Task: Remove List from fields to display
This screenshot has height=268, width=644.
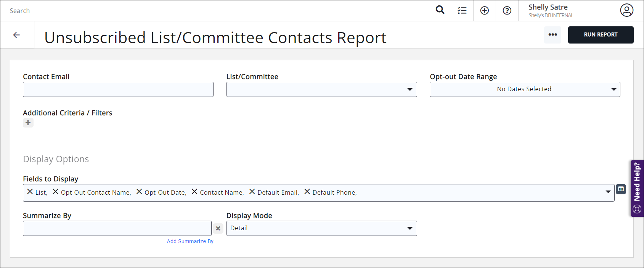Action: pyautogui.click(x=30, y=192)
